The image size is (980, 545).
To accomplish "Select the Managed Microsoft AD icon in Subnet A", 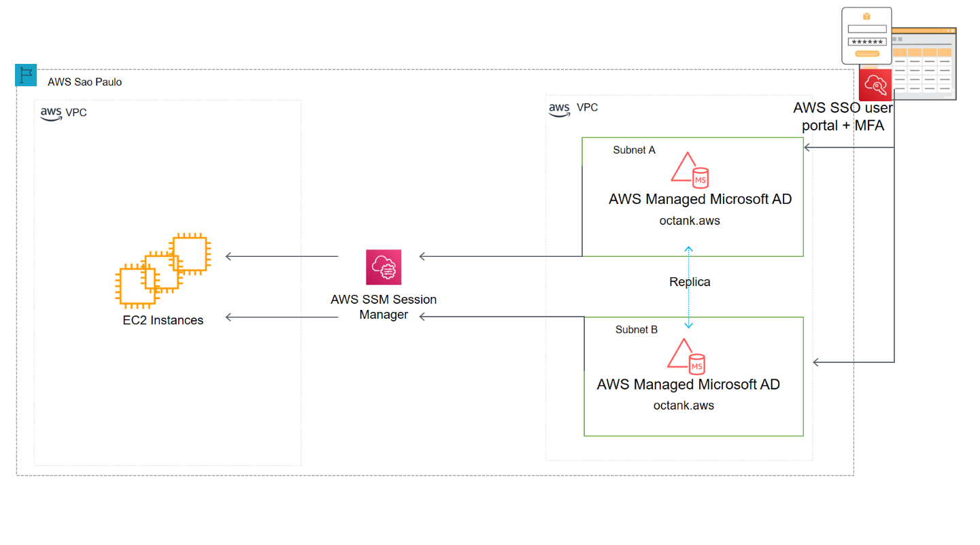I will pyautogui.click(x=690, y=170).
